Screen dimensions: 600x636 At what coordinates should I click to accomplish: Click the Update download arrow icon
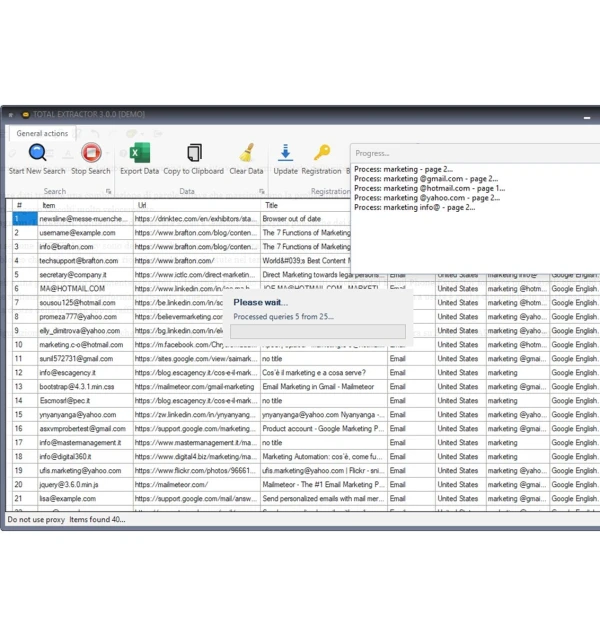pos(286,153)
